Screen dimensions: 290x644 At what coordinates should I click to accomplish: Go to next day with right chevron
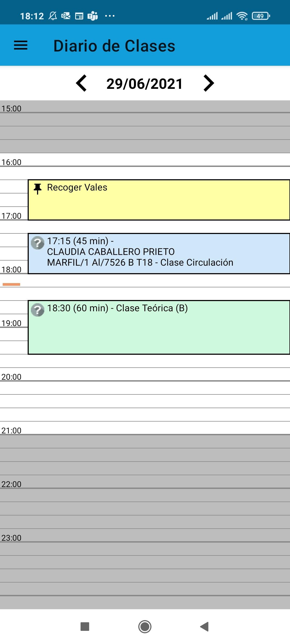[209, 83]
